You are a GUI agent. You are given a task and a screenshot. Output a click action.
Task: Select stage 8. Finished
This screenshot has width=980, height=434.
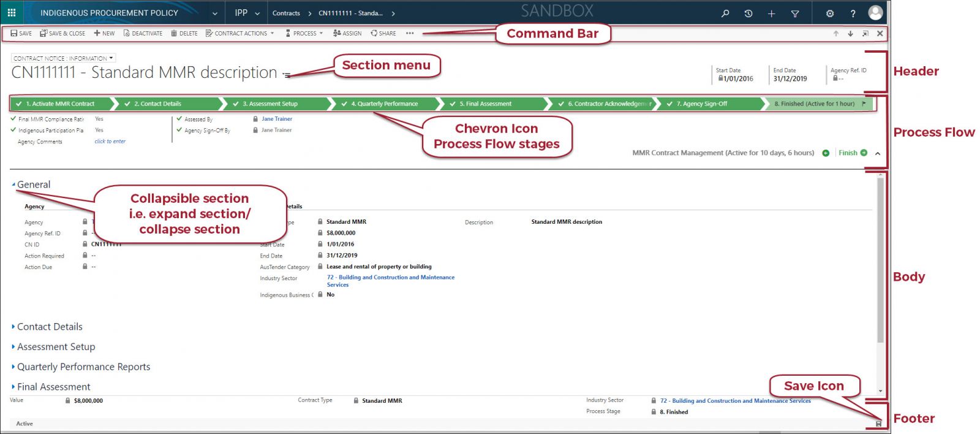820,104
